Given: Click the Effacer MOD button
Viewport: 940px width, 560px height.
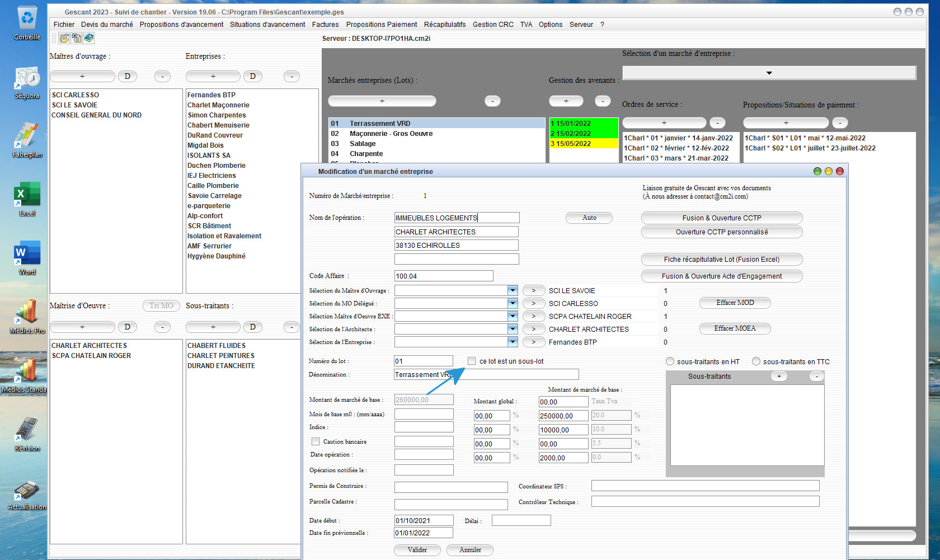Looking at the screenshot, I should (x=735, y=303).
